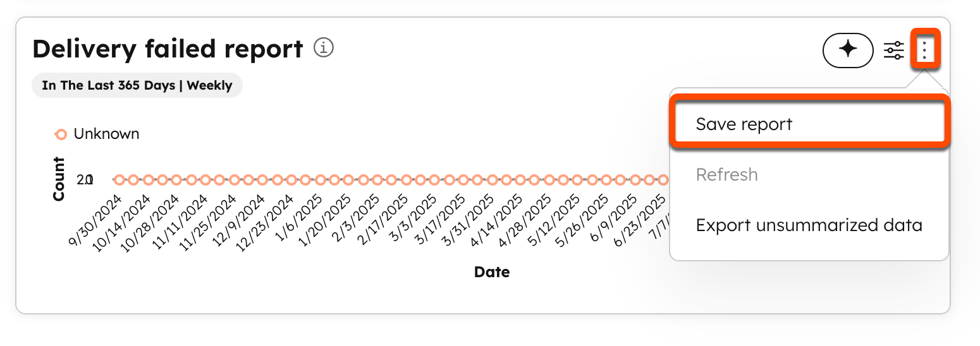
Task: Choose Export unsummarized data
Action: click(809, 225)
